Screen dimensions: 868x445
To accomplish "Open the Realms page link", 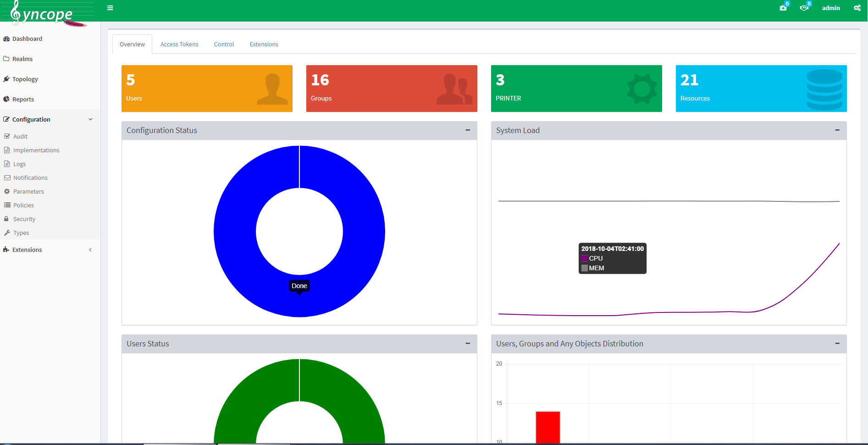I will (22, 59).
